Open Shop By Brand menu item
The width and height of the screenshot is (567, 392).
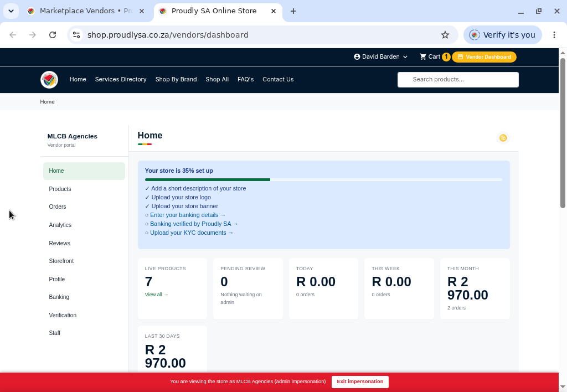coord(176,80)
